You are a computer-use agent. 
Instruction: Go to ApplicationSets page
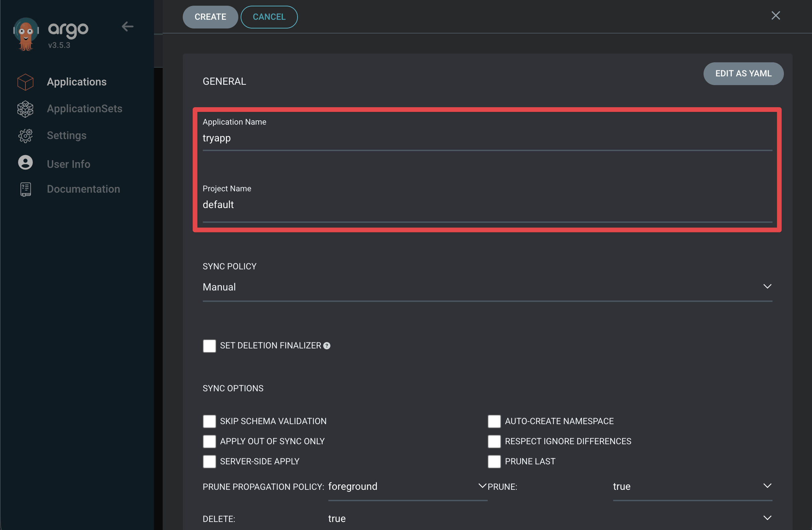pyautogui.click(x=85, y=109)
